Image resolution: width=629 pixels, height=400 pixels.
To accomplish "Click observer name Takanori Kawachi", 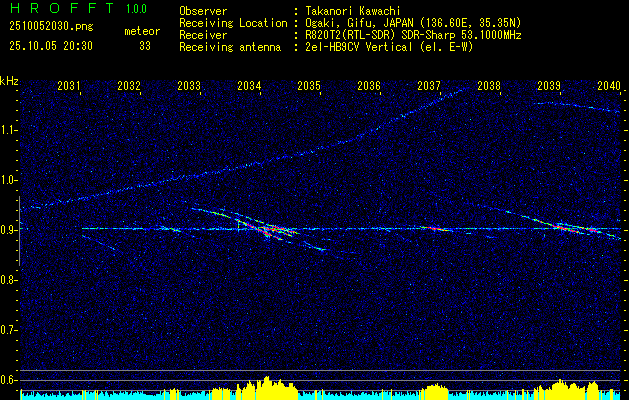I will click(353, 11).
